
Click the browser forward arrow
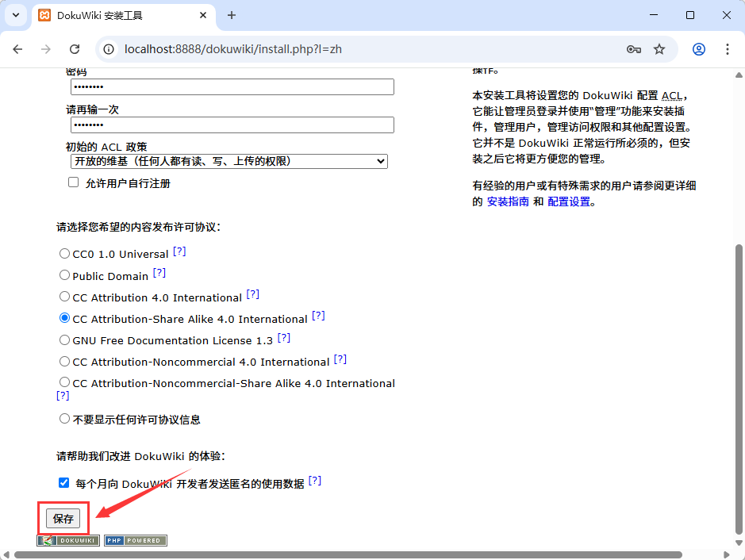[x=45, y=49]
